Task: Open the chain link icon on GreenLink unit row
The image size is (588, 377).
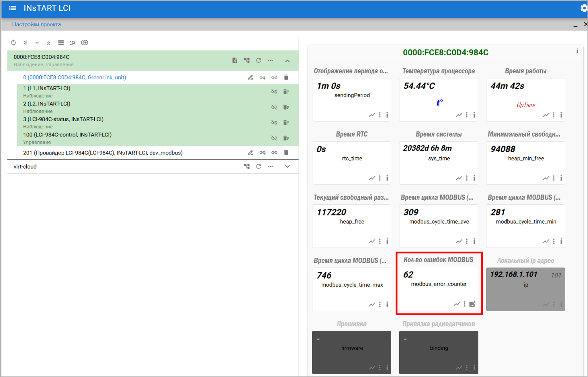Action: (274, 77)
